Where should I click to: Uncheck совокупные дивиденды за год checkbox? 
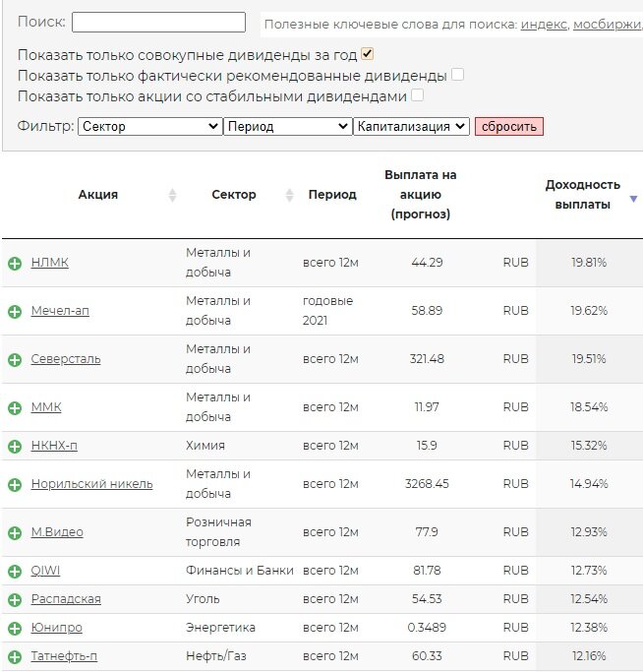tap(367, 54)
